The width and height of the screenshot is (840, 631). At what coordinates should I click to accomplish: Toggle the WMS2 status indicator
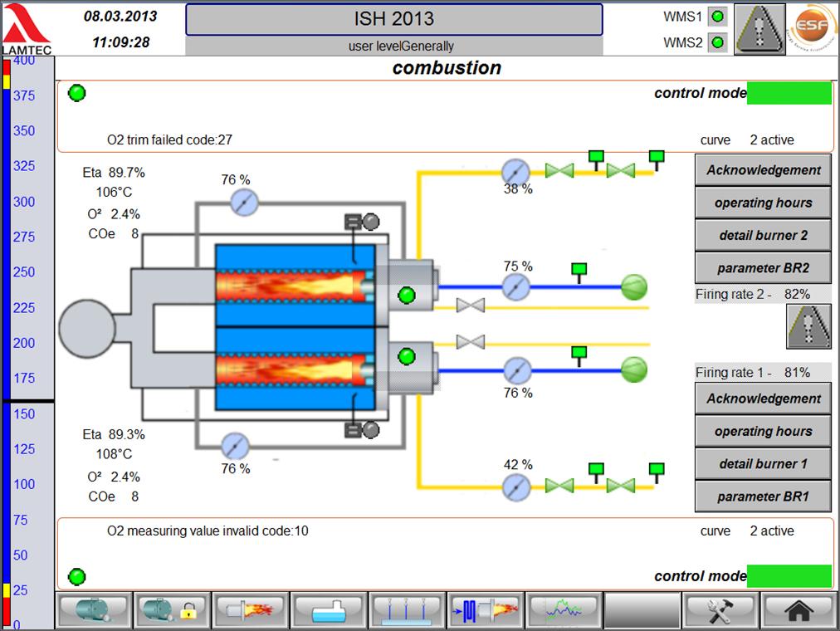click(718, 42)
